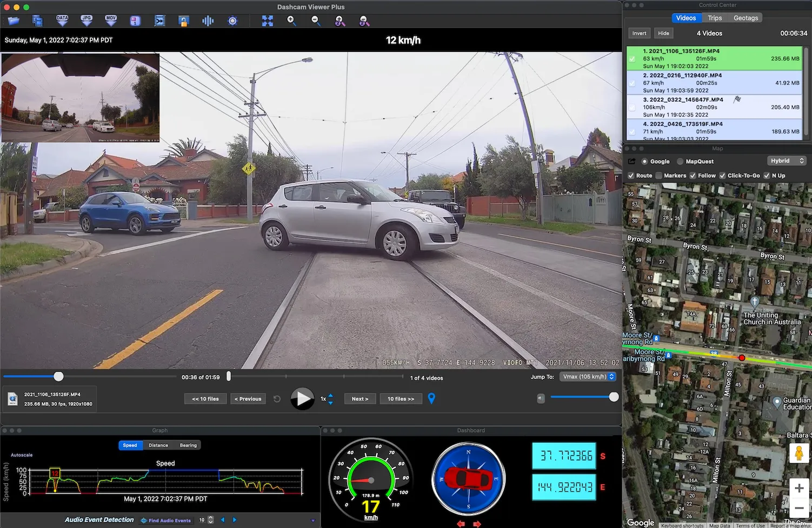This screenshot has width=812, height=528.
Task: Click the DATA export icon
Action: click(62, 21)
